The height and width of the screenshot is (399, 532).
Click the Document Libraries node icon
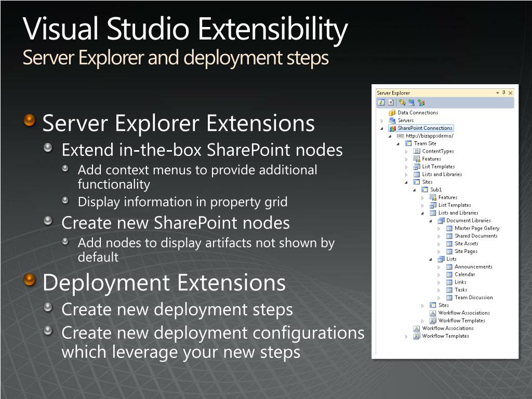441,220
